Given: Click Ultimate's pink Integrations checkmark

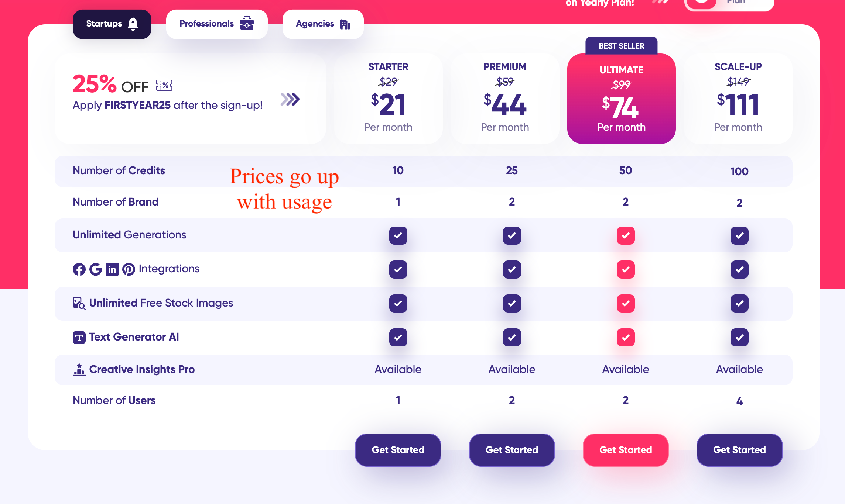Looking at the screenshot, I should [x=626, y=269].
